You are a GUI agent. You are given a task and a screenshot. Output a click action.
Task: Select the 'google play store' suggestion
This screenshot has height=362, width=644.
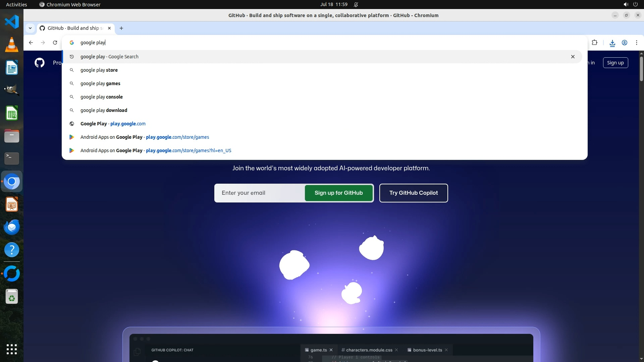point(99,70)
